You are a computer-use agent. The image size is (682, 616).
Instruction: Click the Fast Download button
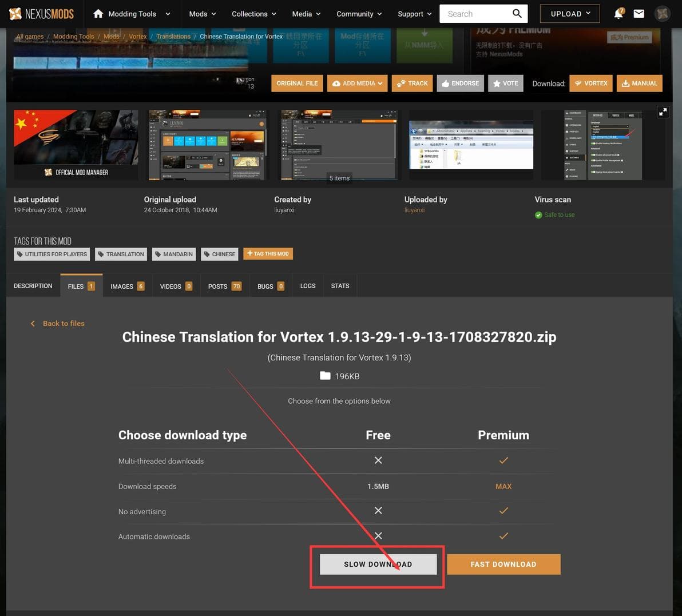[x=503, y=564]
